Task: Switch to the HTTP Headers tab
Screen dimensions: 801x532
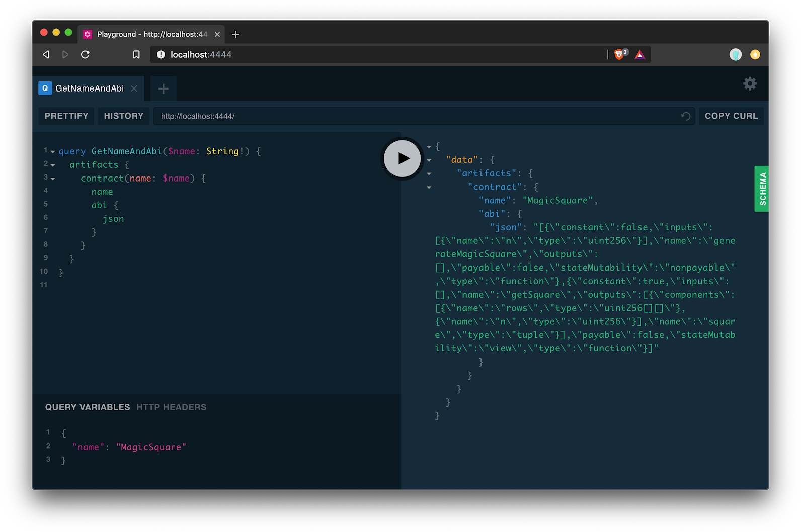Action: click(171, 407)
